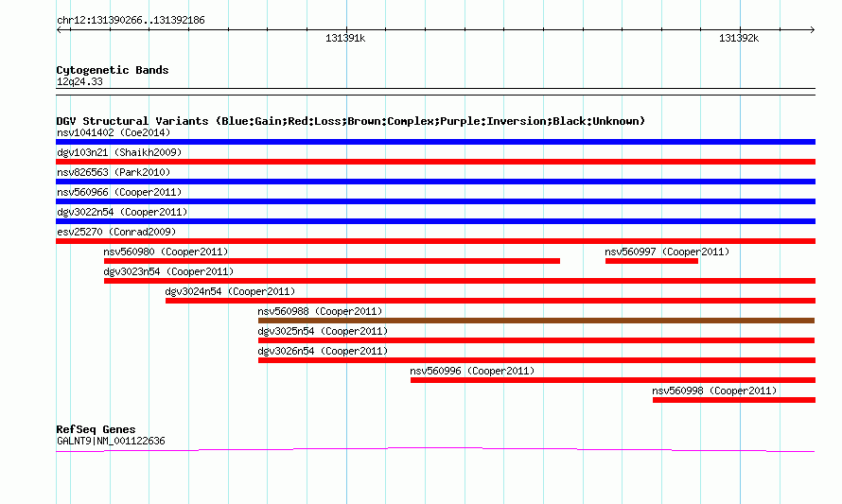Screen dimensions: 842x504
Task: Click the dgv3026n54 (Cooper2011) label
Action: tap(323, 351)
